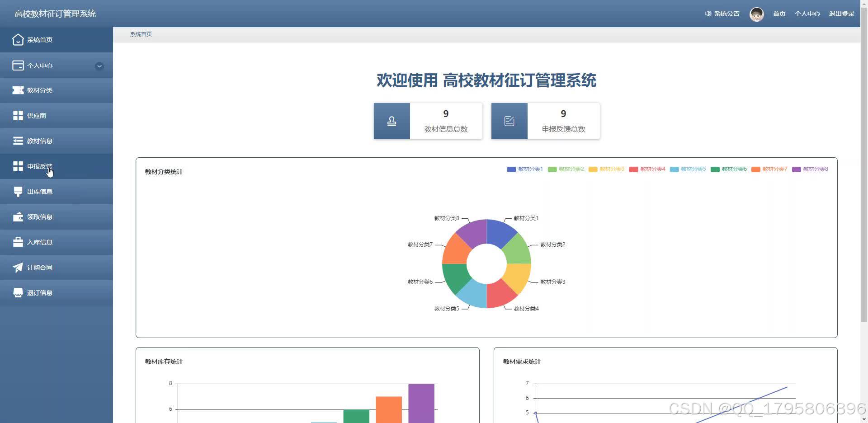Open 领取信息 via its sidebar icon

[18, 216]
